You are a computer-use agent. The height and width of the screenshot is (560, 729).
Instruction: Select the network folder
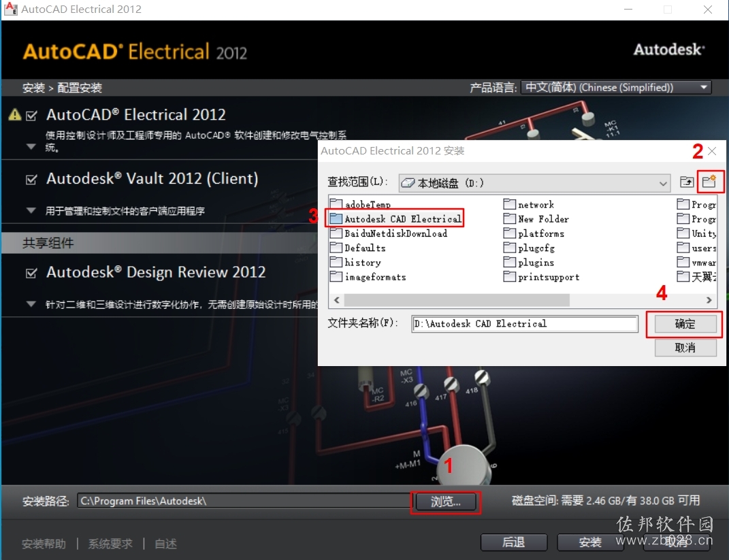[529, 205]
